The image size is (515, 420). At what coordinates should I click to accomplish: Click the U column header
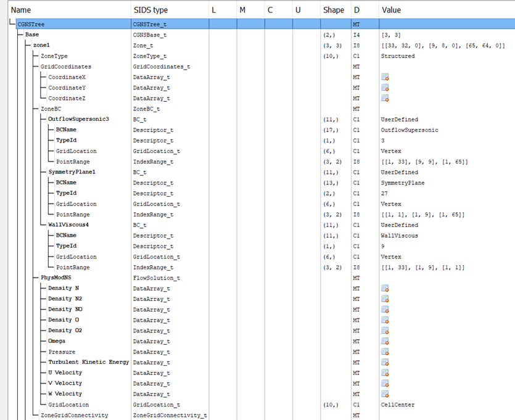307,10
